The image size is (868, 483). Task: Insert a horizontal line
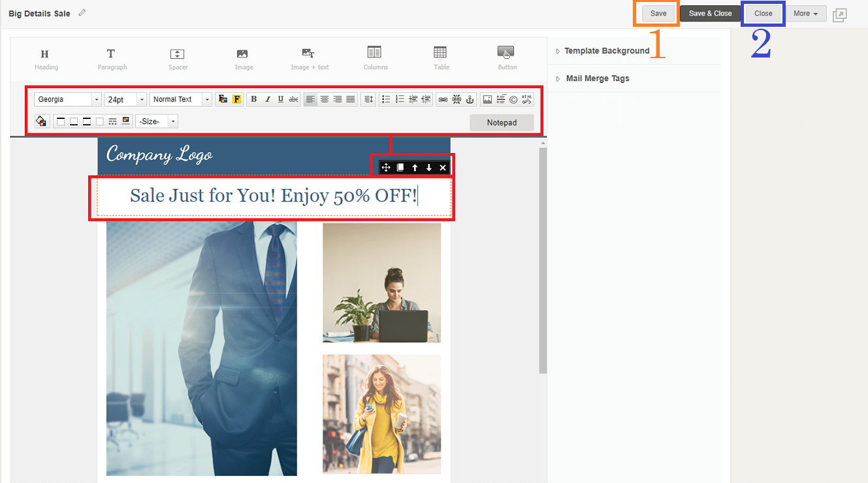501,99
